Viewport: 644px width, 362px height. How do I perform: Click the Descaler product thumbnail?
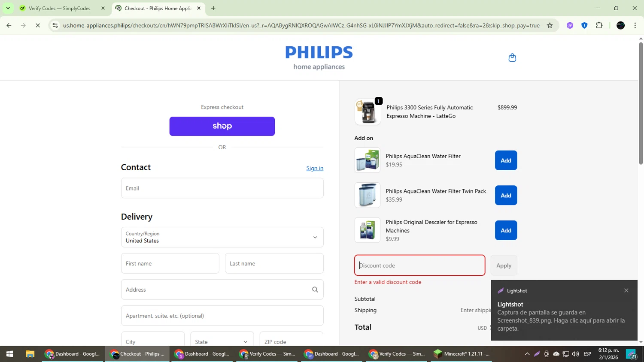368,230
